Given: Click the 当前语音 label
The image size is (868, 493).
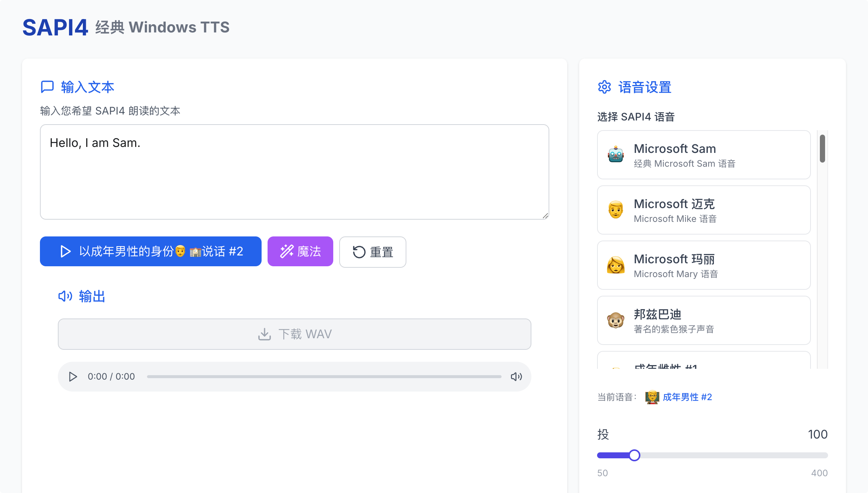Looking at the screenshot, I should (x=616, y=397).
